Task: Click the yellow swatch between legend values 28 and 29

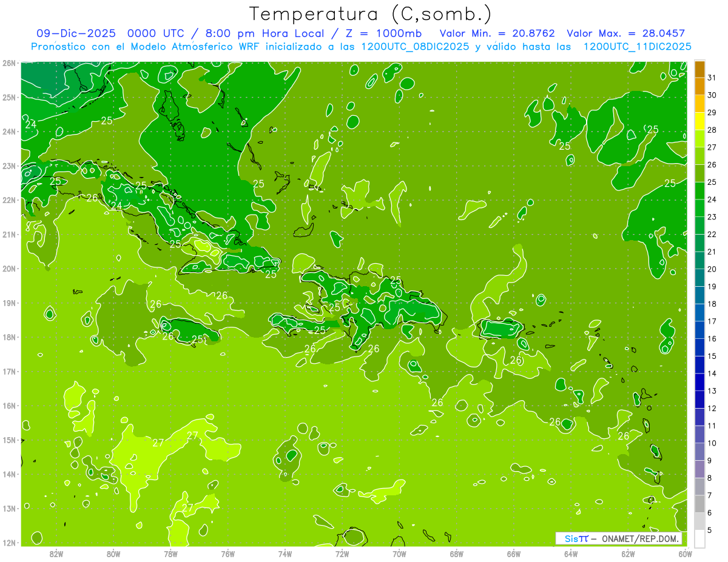Action: [x=699, y=121]
